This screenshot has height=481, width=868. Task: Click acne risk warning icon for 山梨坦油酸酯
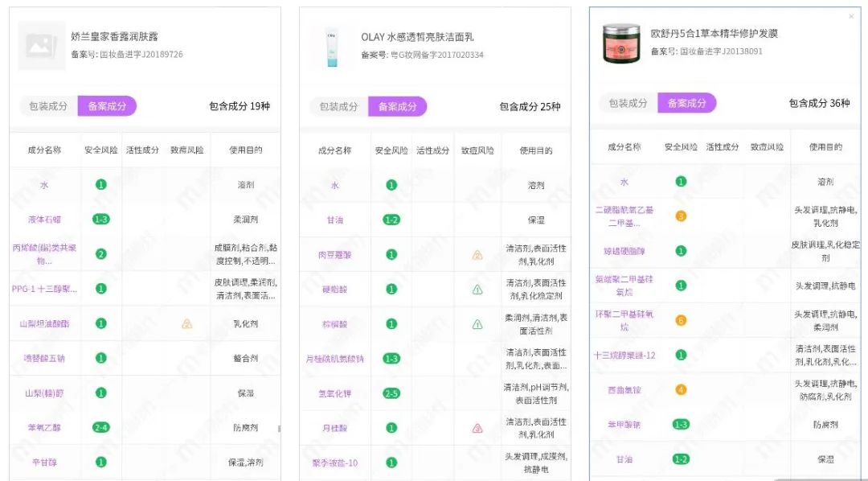click(x=187, y=323)
